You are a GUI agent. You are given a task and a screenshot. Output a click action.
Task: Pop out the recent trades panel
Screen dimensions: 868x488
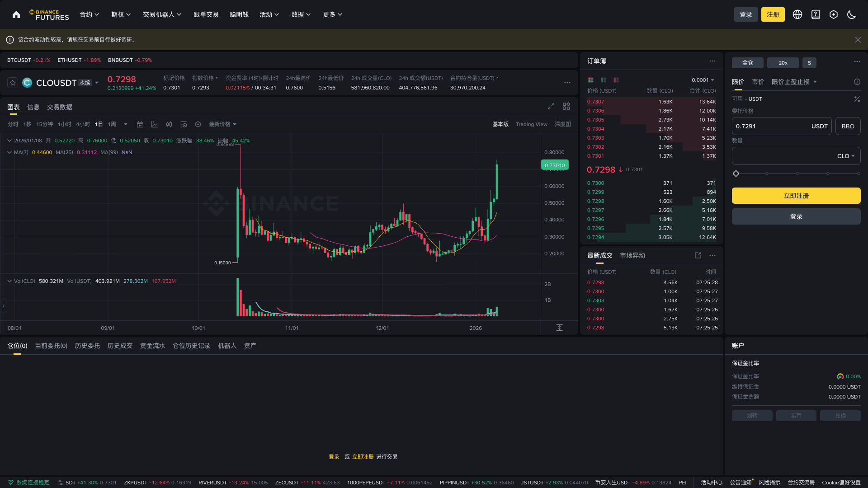(698, 255)
